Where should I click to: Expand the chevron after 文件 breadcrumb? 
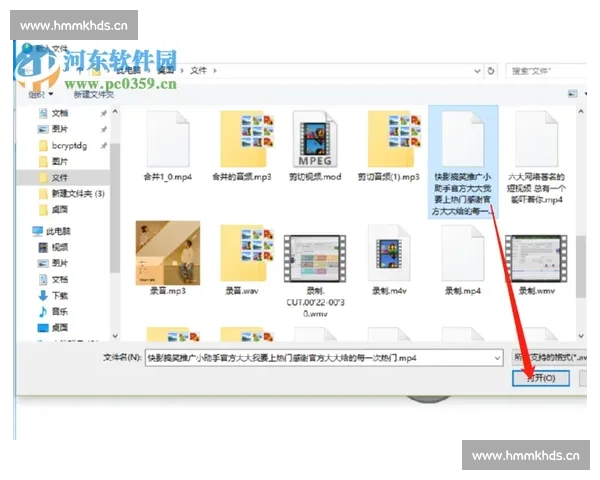[215, 70]
